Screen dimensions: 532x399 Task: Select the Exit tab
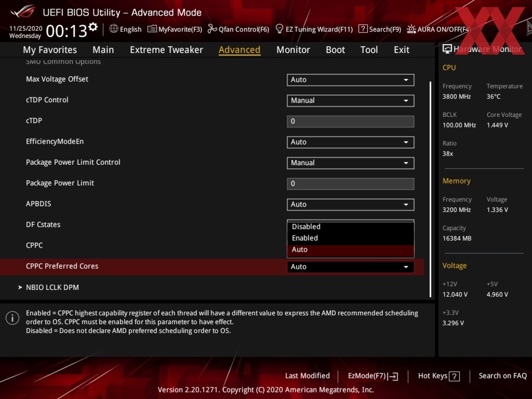pyautogui.click(x=401, y=50)
